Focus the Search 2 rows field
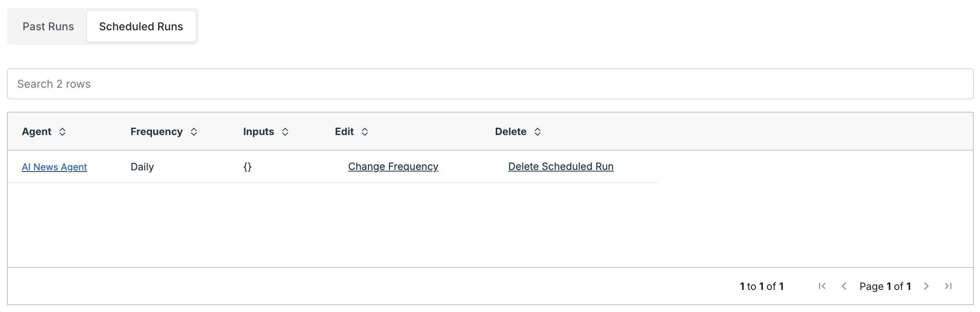The height and width of the screenshot is (312, 980). pyautogui.click(x=490, y=84)
